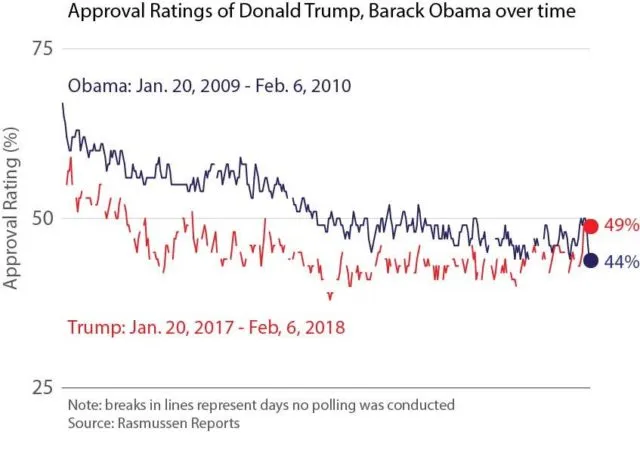Click the navy 44% endpoint dot

pyautogui.click(x=591, y=260)
